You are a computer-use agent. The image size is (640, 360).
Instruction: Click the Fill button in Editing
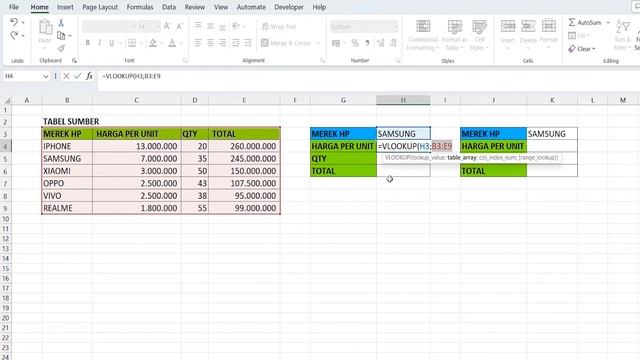[579, 36]
